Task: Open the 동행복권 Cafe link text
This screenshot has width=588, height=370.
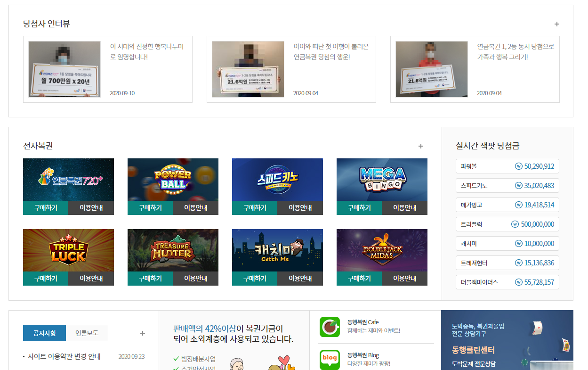Action: point(363,322)
